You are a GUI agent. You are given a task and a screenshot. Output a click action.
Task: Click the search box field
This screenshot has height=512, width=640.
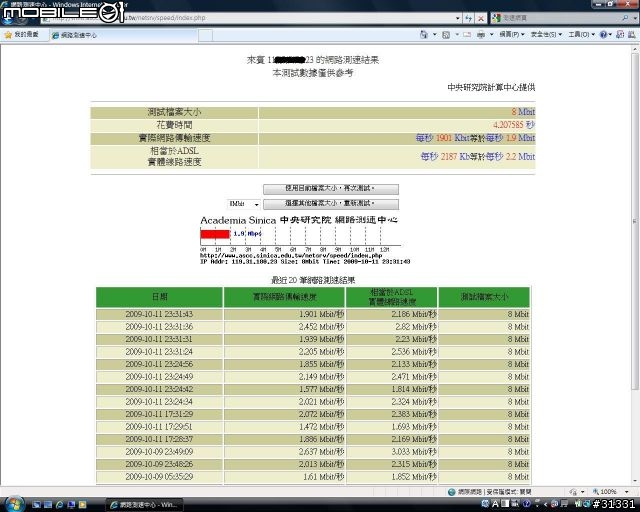coord(556,18)
